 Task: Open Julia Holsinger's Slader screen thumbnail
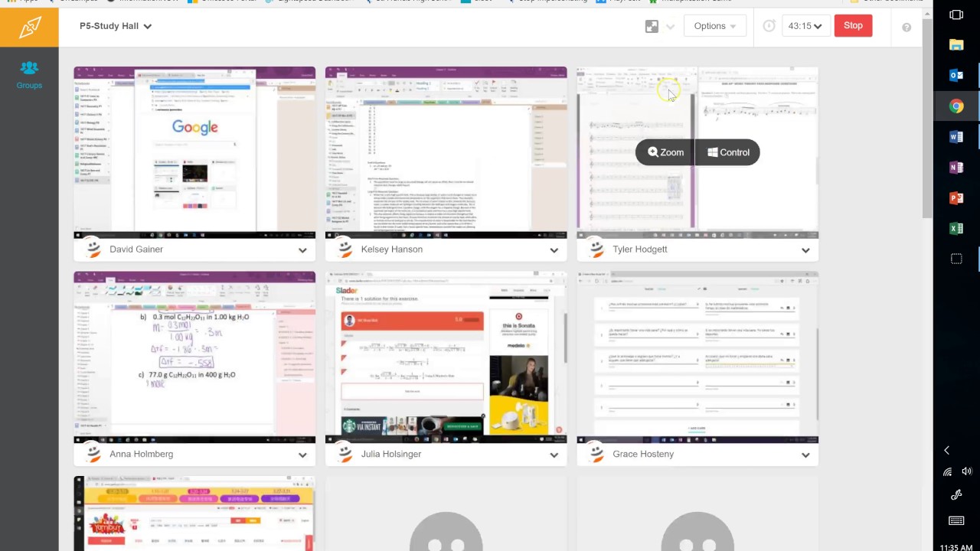click(x=446, y=357)
